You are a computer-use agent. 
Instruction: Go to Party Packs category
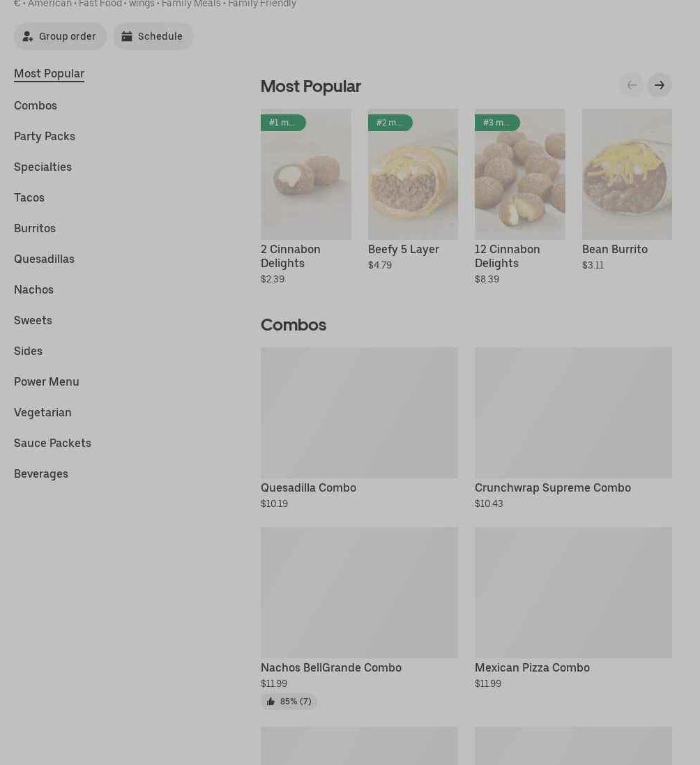tap(45, 136)
